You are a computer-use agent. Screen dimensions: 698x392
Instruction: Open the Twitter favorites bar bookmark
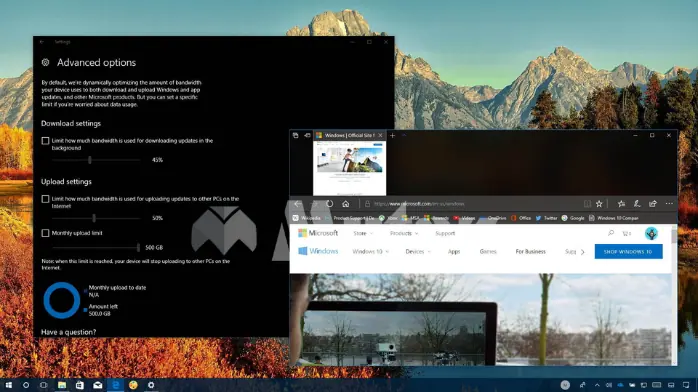tap(546, 218)
